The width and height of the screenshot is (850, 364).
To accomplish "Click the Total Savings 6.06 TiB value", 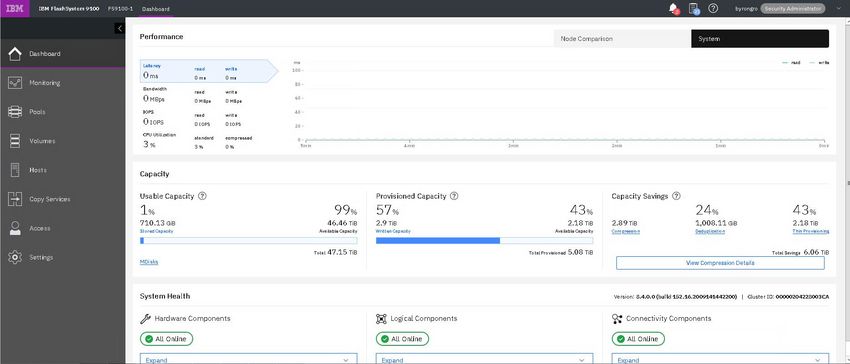I will [x=816, y=252].
